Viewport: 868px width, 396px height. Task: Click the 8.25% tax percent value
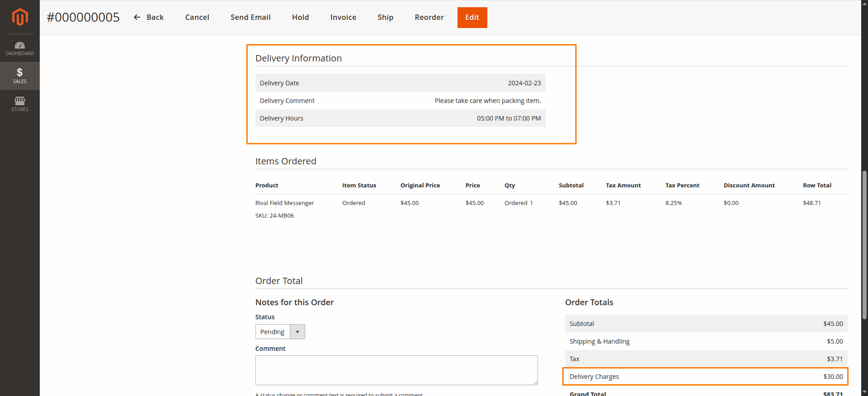[674, 203]
